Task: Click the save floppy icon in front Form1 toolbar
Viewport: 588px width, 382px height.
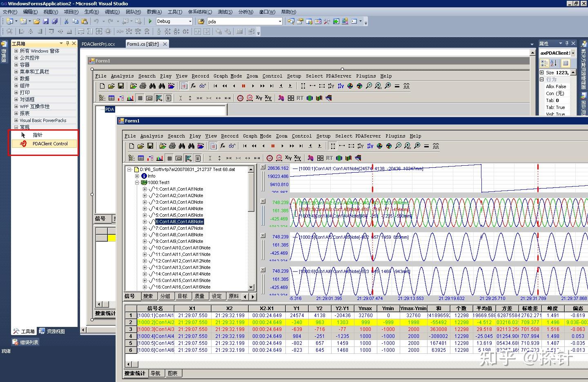Action: click(150, 146)
